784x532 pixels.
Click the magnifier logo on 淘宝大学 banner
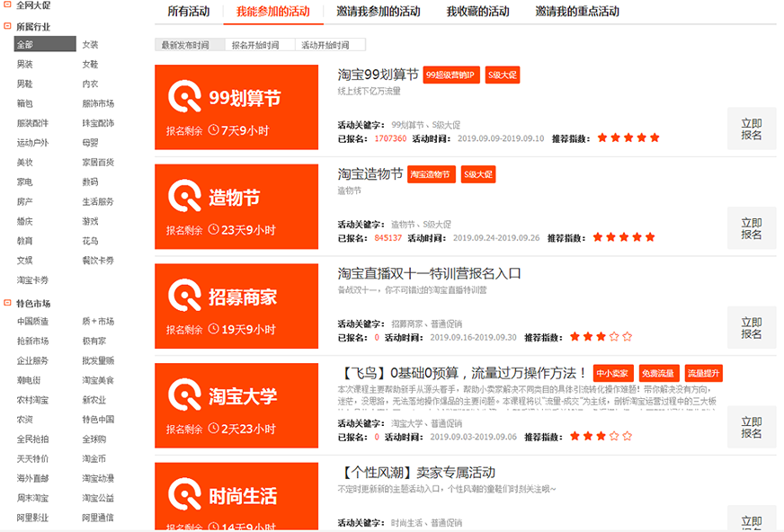(184, 395)
